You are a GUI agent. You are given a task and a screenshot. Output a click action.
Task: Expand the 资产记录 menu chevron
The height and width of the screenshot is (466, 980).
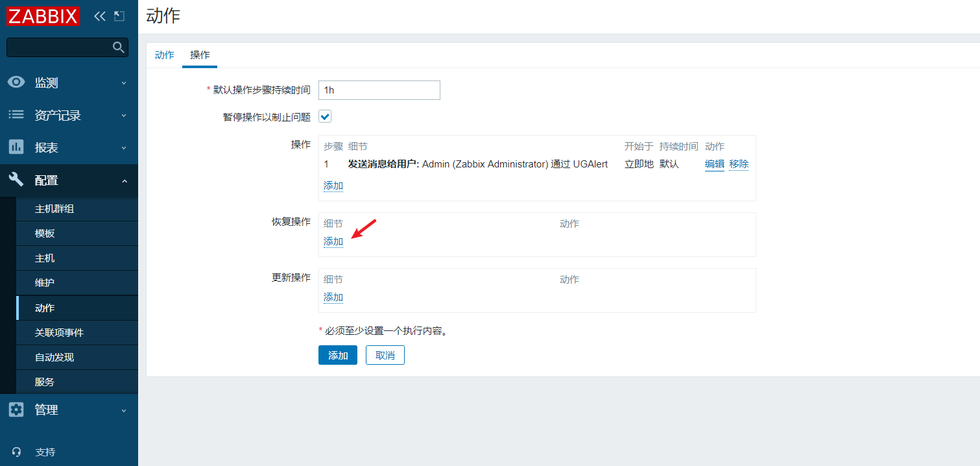124,116
